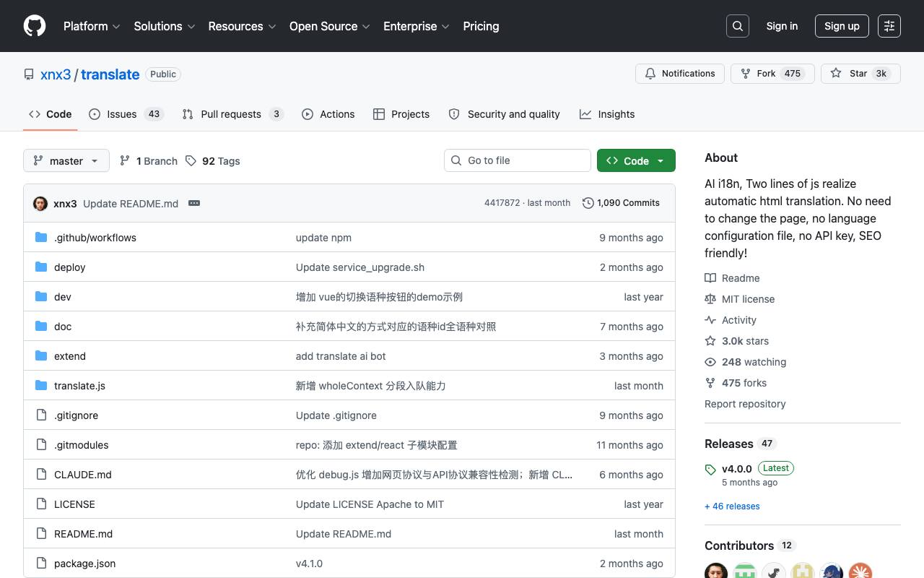The height and width of the screenshot is (578, 924).
Task: Click the Sign up button
Action: (842, 26)
